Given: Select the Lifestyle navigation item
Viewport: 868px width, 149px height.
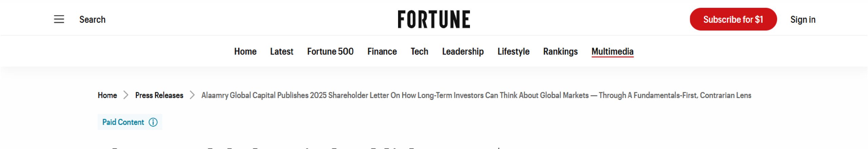Looking at the screenshot, I should [x=513, y=51].
